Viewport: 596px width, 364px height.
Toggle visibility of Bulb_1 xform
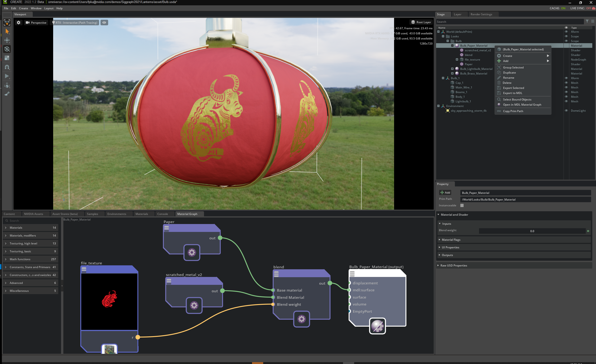tap(566, 78)
